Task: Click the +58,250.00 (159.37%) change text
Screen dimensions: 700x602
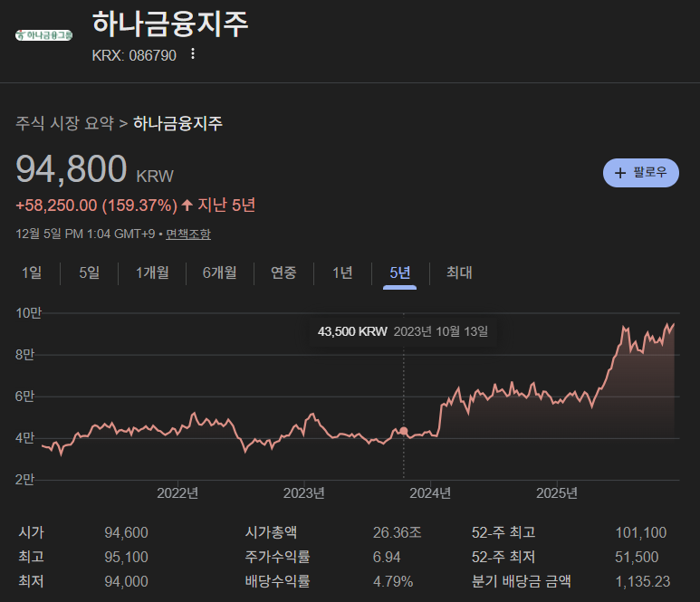Action: 96,205
